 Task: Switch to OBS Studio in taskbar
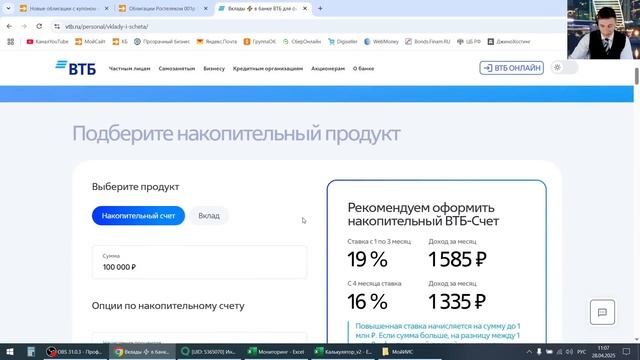[75, 352]
